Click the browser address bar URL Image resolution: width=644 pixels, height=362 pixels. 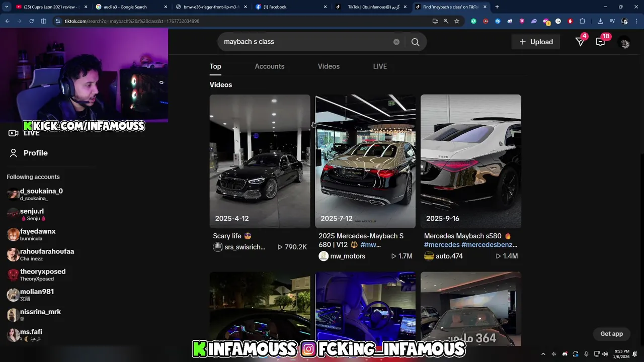point(132,21)
